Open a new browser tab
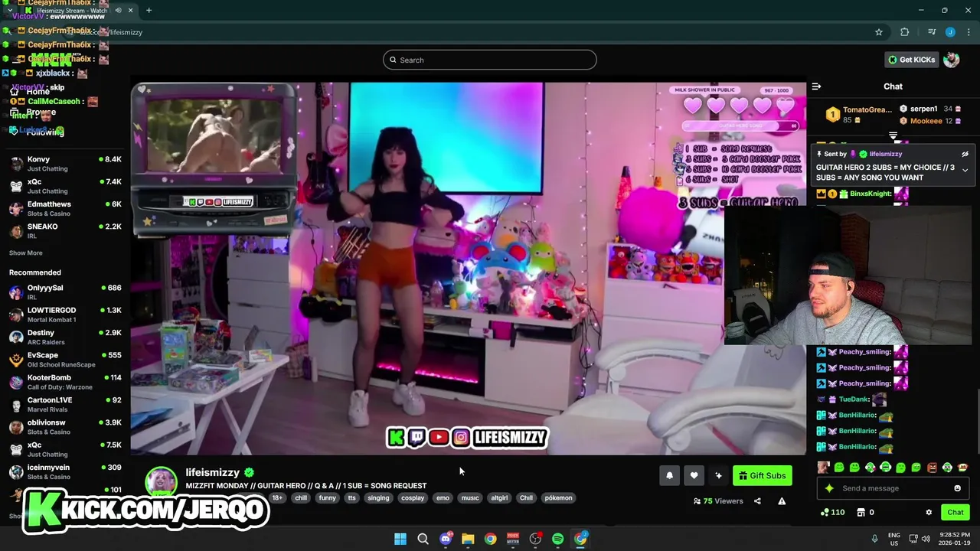The width and height of the screenshot is (980, 551). click(x=149, y=11)
